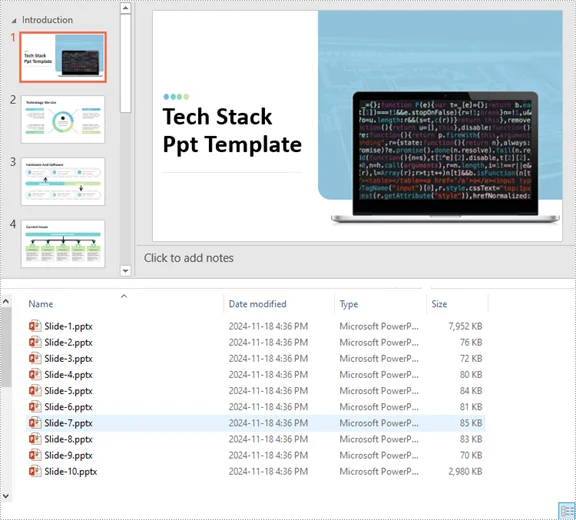
Task: Select file name Slide-1.pptx
Action: tap(68, 326)
